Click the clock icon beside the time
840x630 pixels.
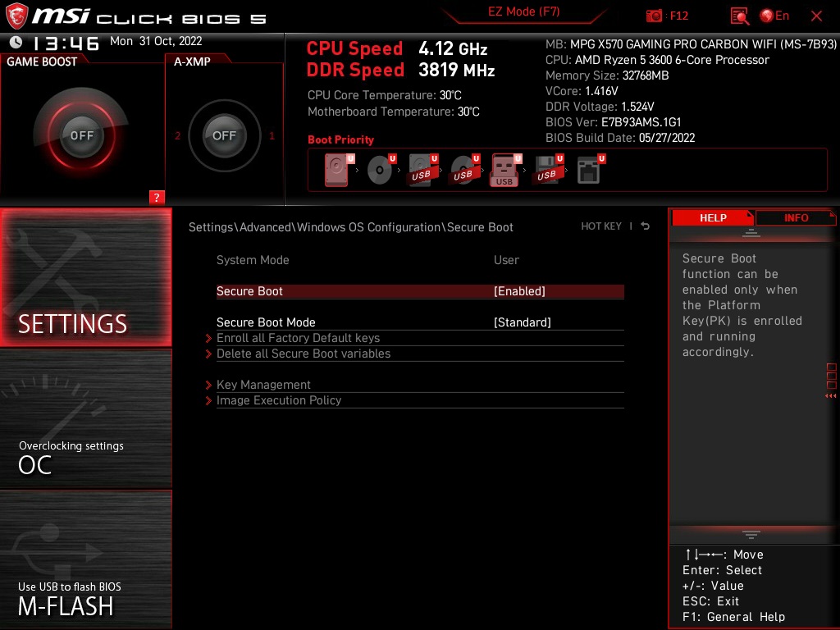point(16,42)
